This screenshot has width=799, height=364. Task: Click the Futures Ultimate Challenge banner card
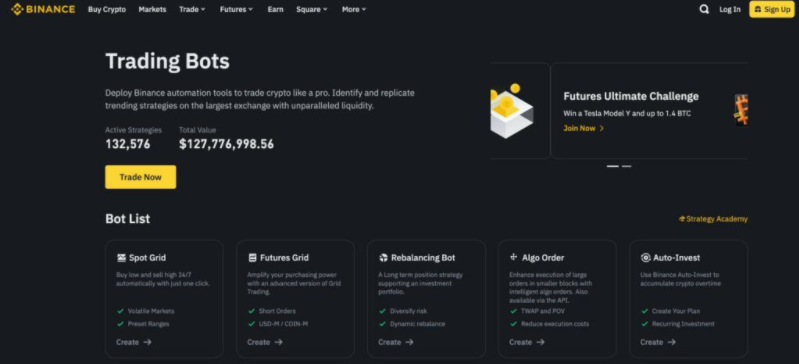point(649,111)
